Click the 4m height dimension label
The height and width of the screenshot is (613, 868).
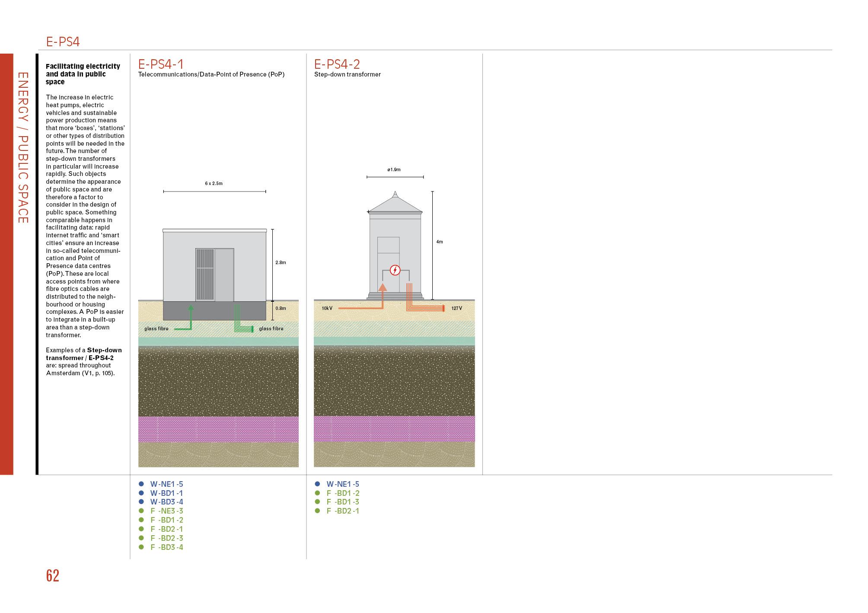click(x=439, y=242)
